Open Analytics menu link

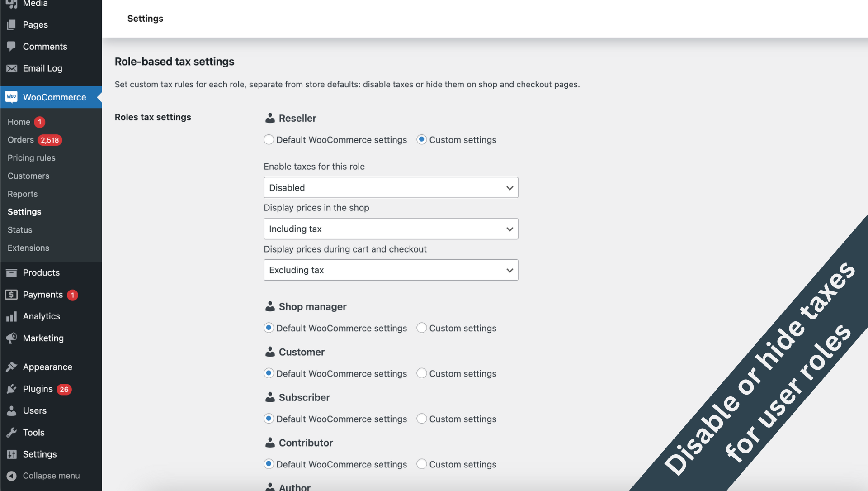pyautogui.click(x=42, y=316)
